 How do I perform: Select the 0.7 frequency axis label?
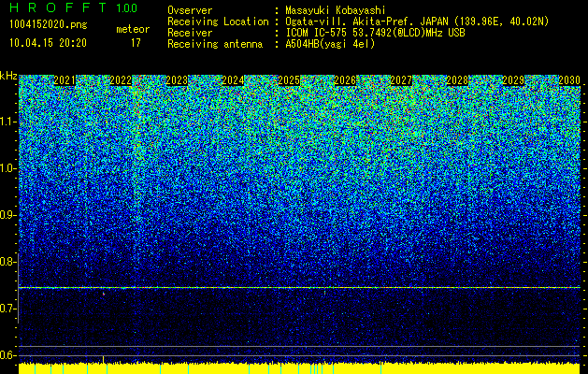7,309
